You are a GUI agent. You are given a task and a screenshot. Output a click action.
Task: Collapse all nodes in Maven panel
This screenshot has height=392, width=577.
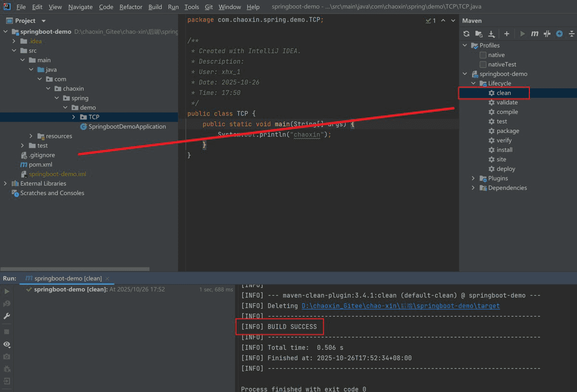[571, 34]
